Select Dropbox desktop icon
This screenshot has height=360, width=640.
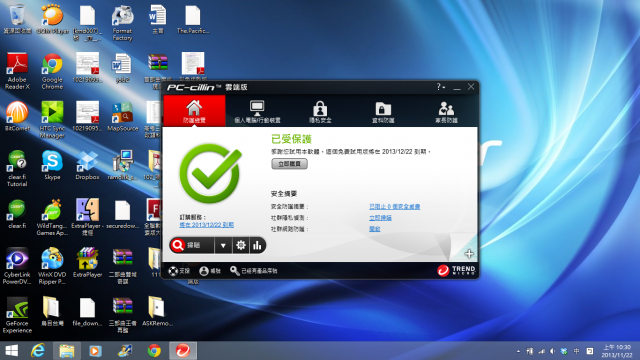87,165
